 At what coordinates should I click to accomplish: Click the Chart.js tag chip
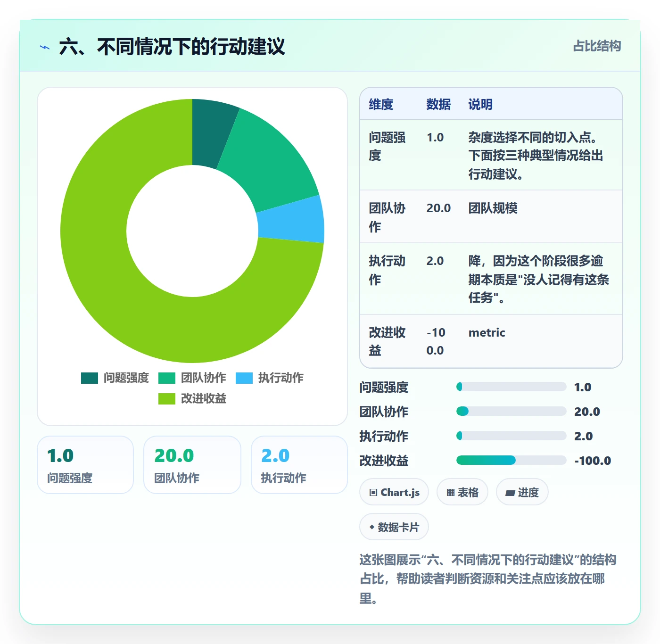[x=394, y=492]
